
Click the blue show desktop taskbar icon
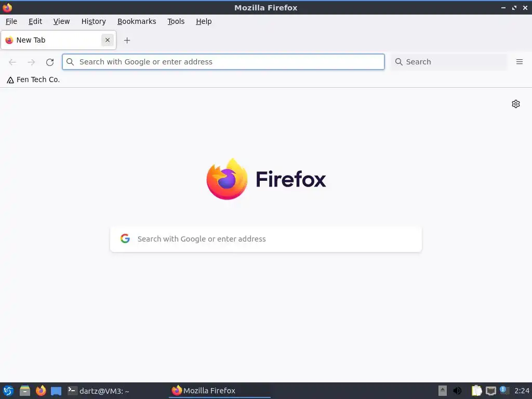pyautogui.click(x=56, y=391)
